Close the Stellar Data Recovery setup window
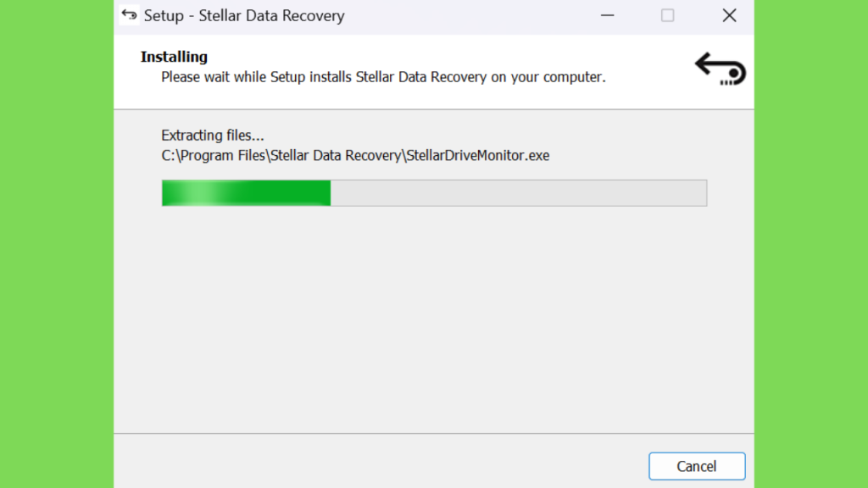 pos(729,15)
